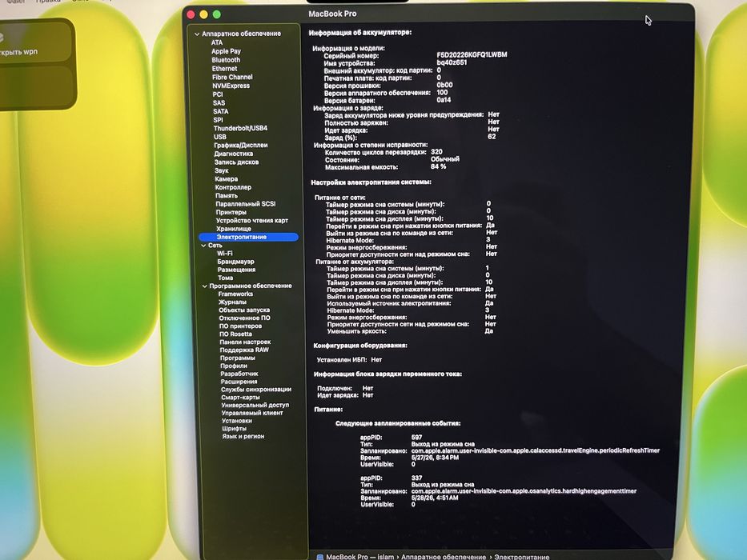747x560 pixels.
Task: Click the MacBook Pro computer icon in path bar
Action: (x=320, y=557)
